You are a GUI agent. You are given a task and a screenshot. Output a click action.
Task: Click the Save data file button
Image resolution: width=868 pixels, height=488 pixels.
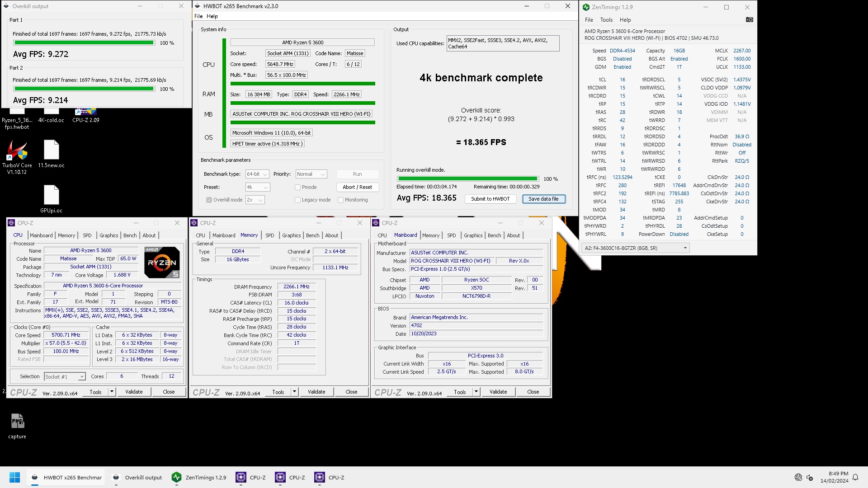point(543,199)
